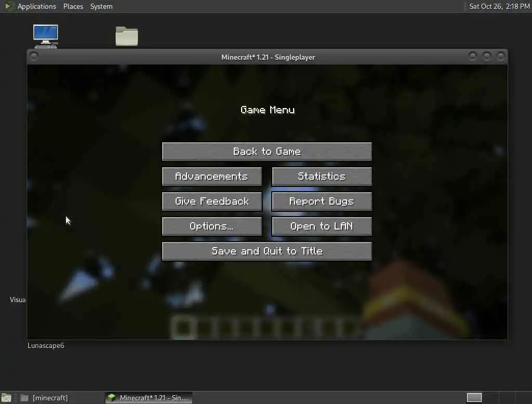Open the System menu
Viewport: 532px width, 404px height.
point(101,6)
